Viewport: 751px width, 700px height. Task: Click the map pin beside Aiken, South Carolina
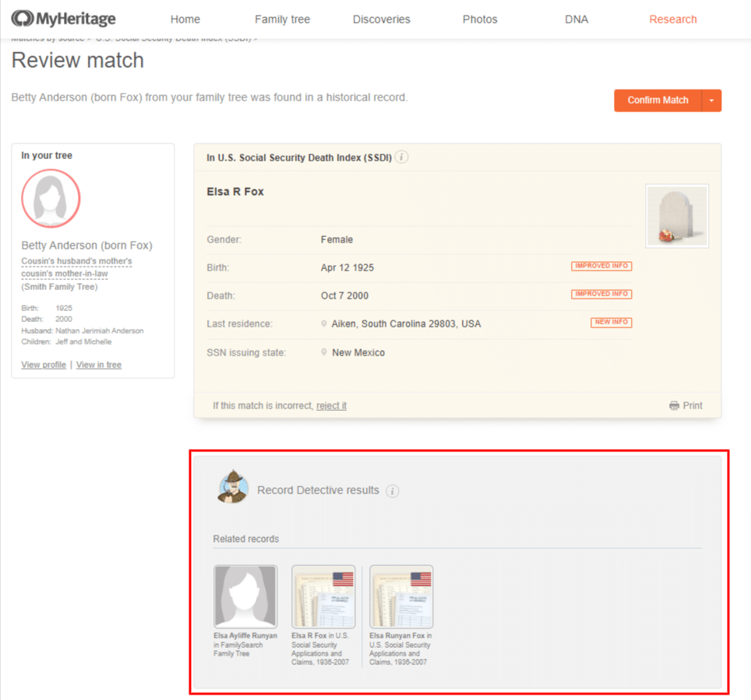pyautogui.click(x=324, y=324)
